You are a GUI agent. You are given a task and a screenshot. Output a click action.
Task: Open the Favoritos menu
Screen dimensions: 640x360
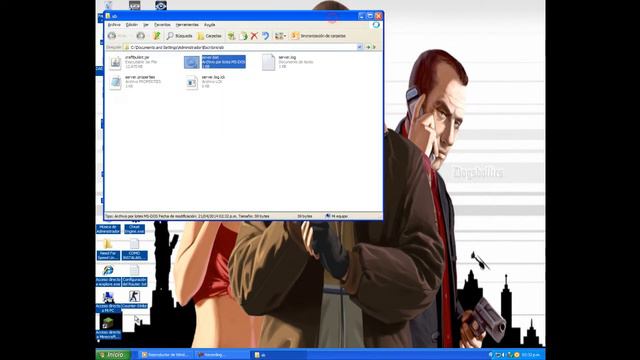click(162, 25)
